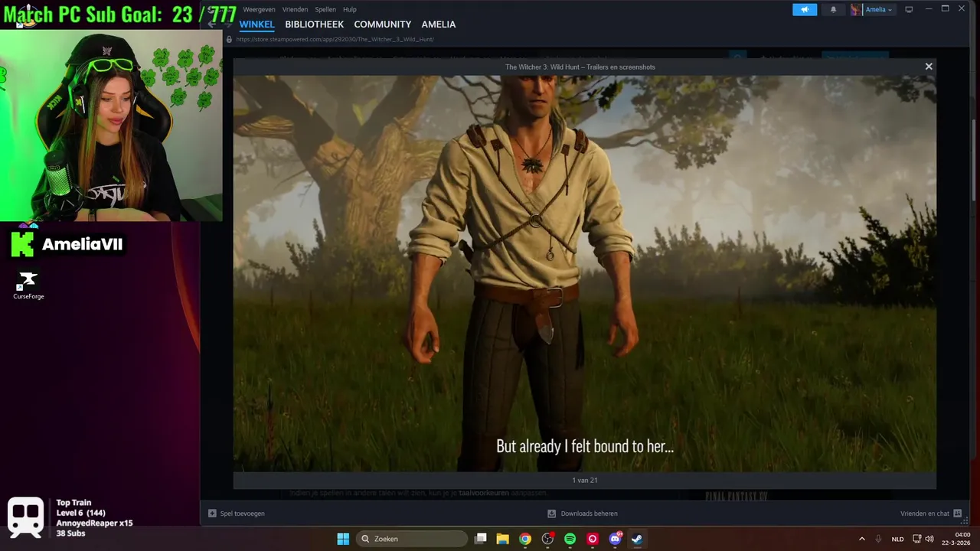Open the Windows Start menu
This screenshot has width=980, height=551.
pyautogui.click(x=343, y=539)
